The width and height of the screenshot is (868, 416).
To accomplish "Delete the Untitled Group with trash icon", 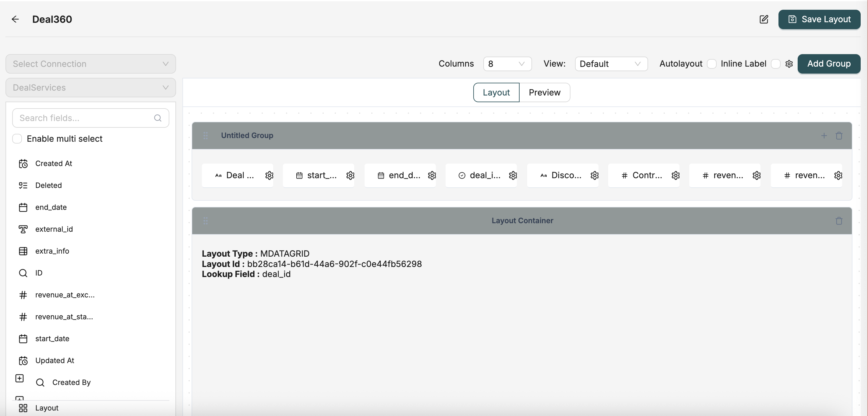I will click(x=839, y=136).
